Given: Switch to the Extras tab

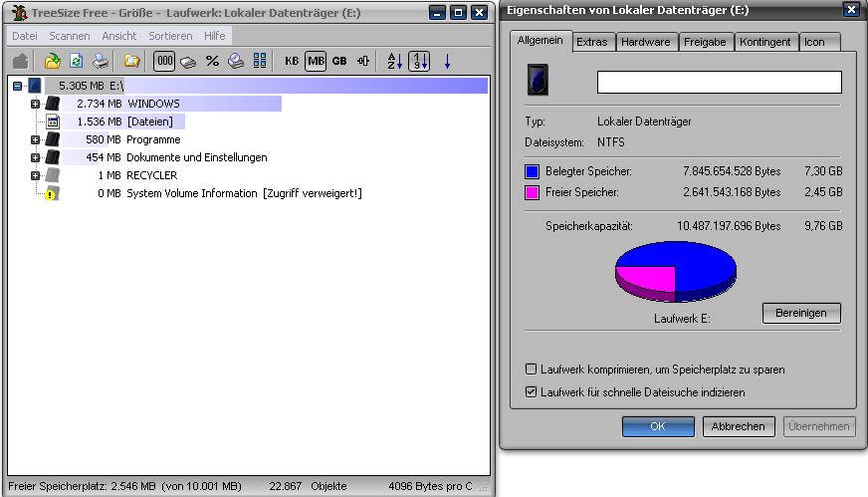Looking at the screenshot, I should click(x=591, y=42).
